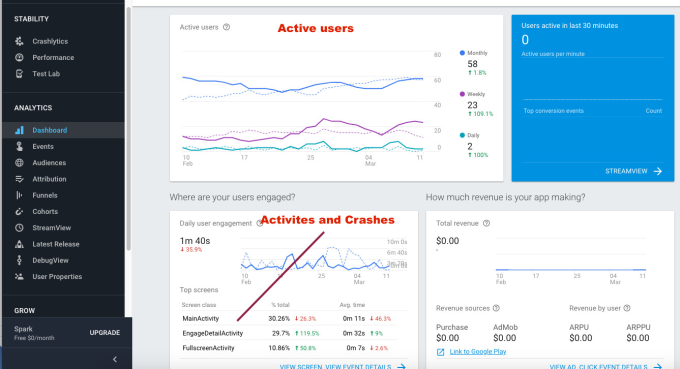Screen dimensions: 680x369
Task: Open the Test Lab clipboard icon
Action: 19,74
